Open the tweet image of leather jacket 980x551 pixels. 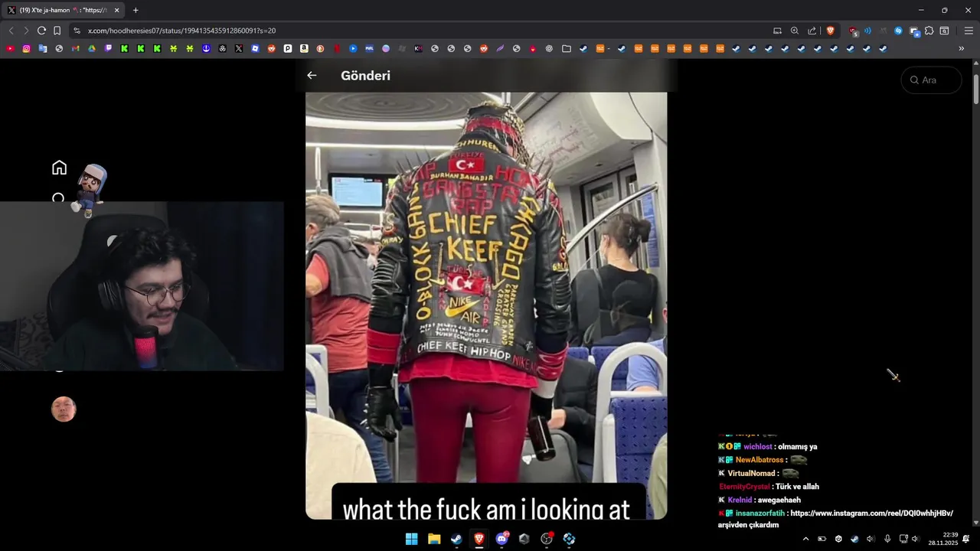click(486, 305)
